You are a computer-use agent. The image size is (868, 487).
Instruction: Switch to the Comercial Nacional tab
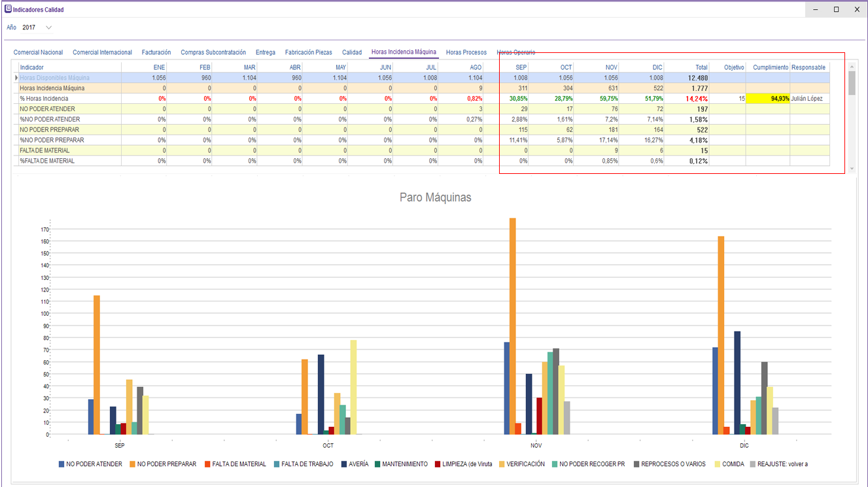tap(38, 52)
